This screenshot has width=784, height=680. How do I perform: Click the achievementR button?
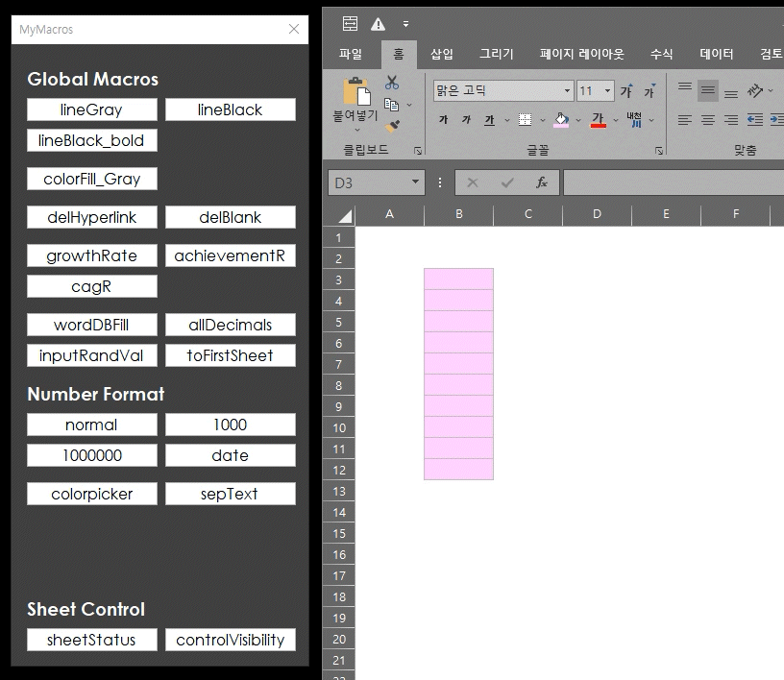(x=231, y=255)
